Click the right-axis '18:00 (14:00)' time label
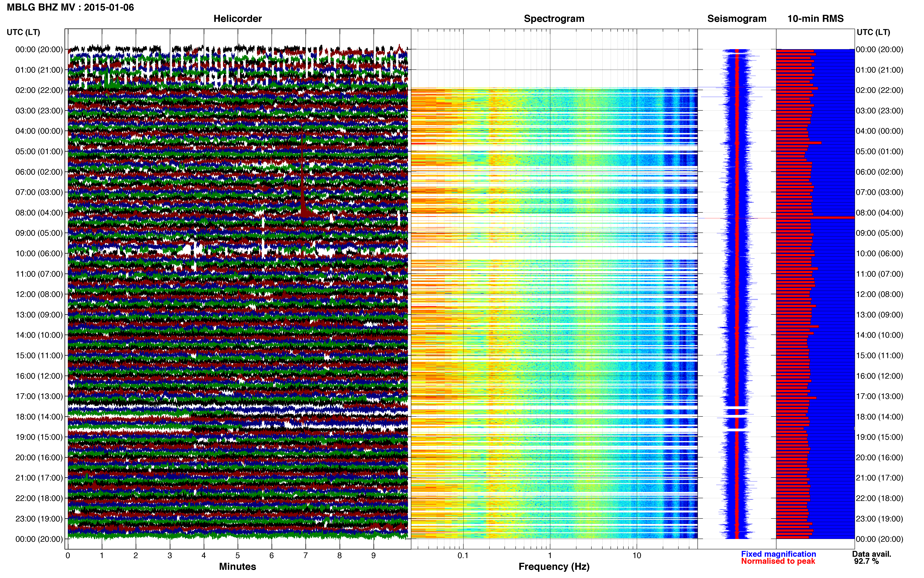The image size is (924, 578). tap(880, 417)
